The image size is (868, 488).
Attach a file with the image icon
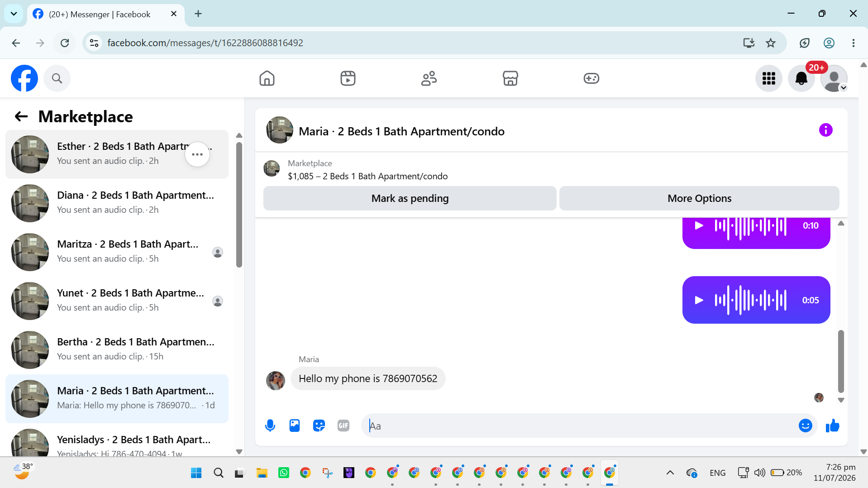coord(295,426)
